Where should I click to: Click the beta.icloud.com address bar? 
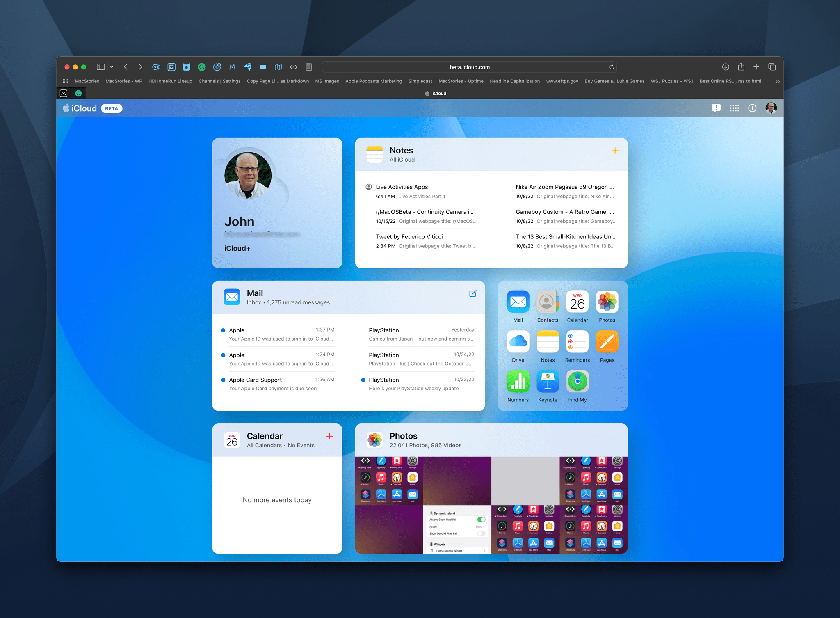pyautogui.click(x=469, y=67)
